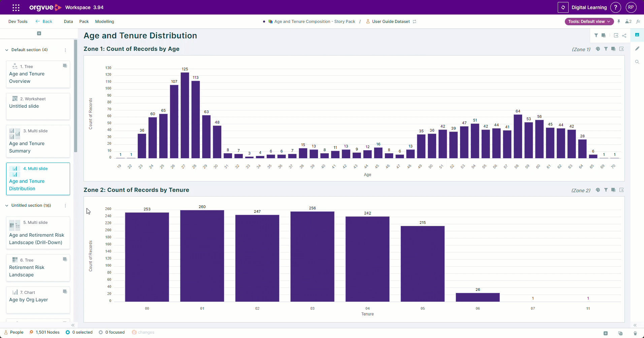The image size is (644, 338).
Task: Collapse the Default section (4) chevron
Action: point(7,50)
